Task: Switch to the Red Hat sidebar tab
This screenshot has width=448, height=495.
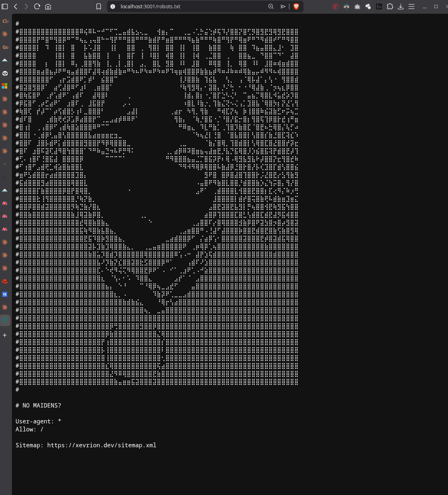Action: click(x=5, y=281)
